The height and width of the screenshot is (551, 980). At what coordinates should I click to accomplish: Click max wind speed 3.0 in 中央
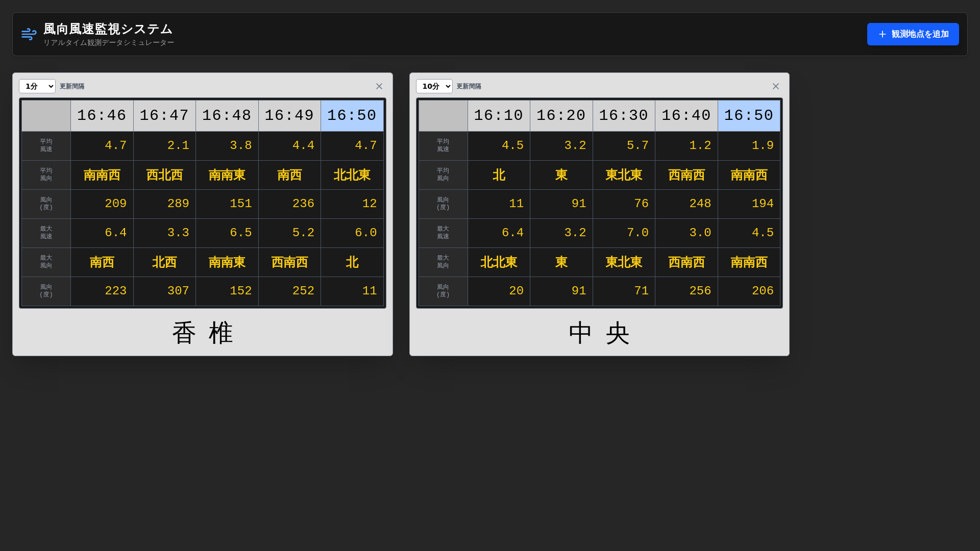687,233
